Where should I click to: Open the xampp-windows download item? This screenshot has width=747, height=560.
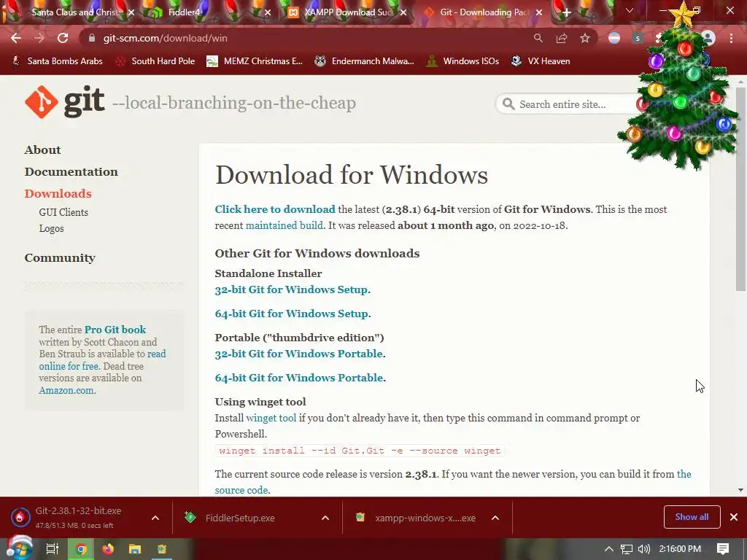[425, 518]
